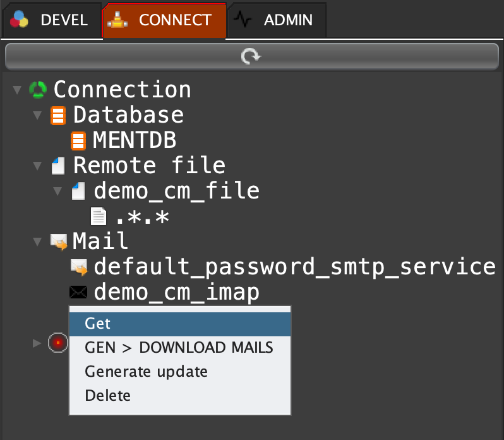Viewport: 504px width, 440px height.
Task: Click the Mail category envelope icon
Action: [59, 241]
